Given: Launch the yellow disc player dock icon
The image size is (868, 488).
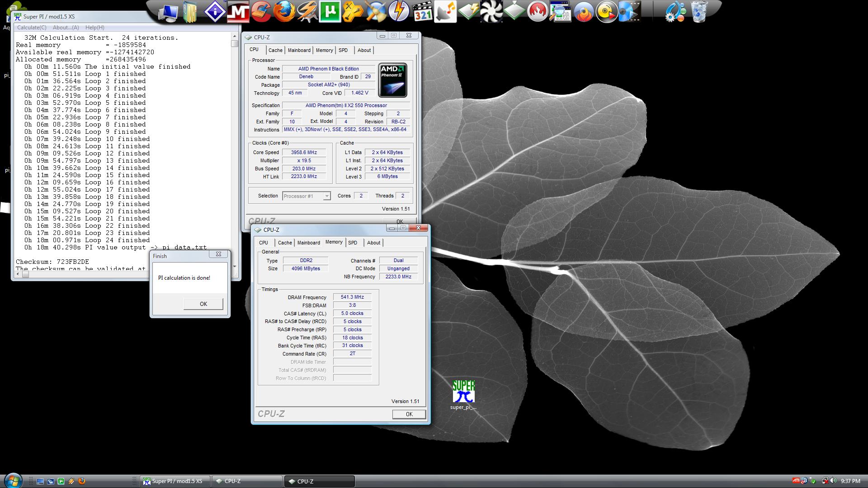Looking at the screenshot, I should [606, 12].
